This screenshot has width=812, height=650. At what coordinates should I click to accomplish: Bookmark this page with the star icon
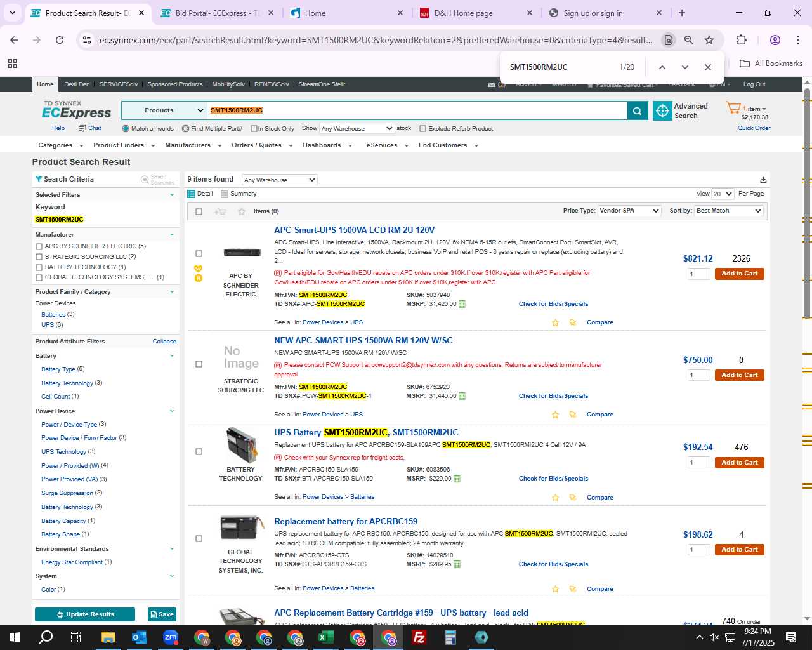click(x=709, y=40)
